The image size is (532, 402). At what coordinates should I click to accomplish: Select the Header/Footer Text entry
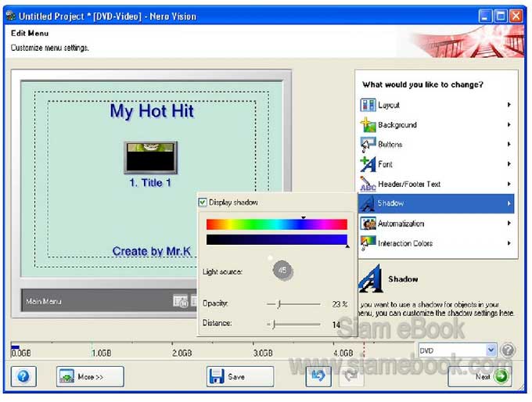[x=437, y=184]
